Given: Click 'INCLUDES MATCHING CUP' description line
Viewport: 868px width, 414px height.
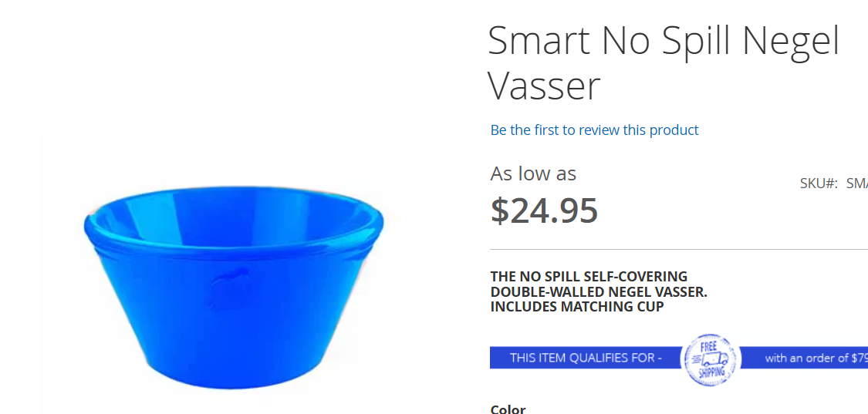Looking at the screenshot, I should click(577, 306).
